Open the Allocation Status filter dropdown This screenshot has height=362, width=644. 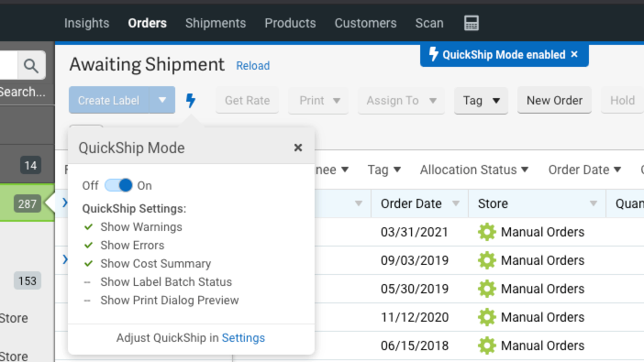pyautogui.click(x=474, y=170)
